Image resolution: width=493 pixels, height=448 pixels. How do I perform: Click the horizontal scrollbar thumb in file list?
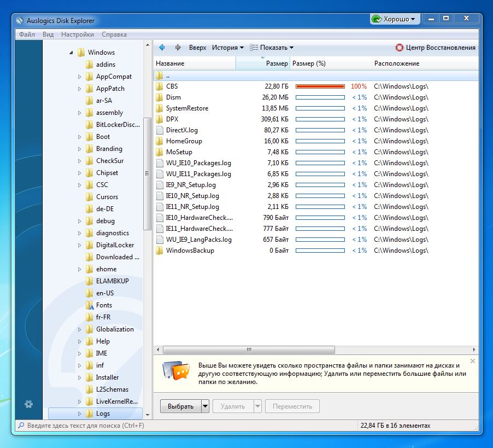[x=249, y=350]
